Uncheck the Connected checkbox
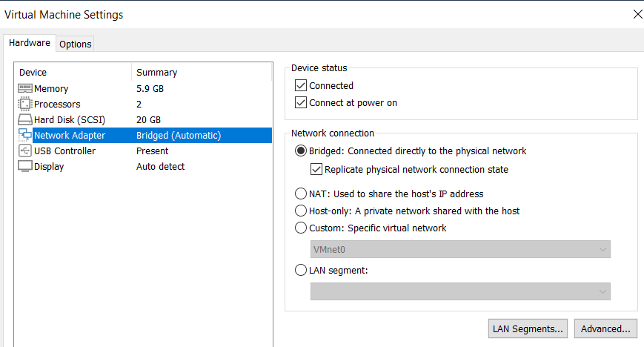644x347 pixels. click(x=301, y=86)
